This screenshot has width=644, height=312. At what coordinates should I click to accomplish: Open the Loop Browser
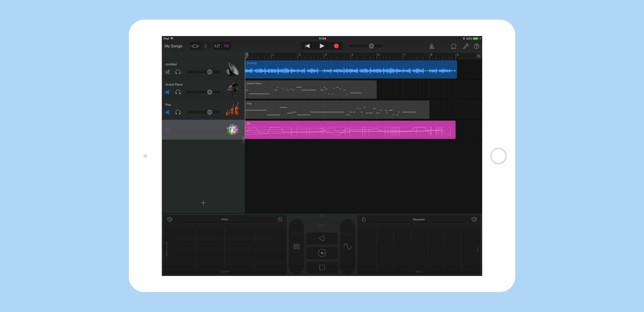tap(454, 46)
